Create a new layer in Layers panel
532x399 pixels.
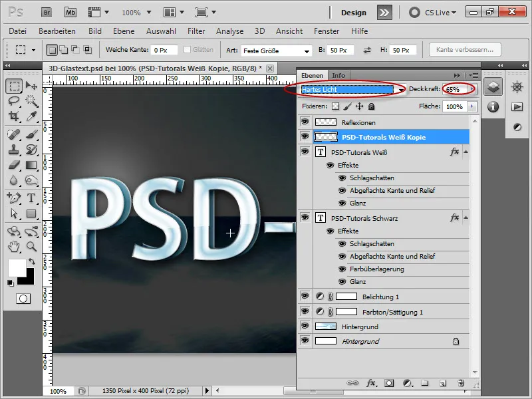[x=443, y=384]
